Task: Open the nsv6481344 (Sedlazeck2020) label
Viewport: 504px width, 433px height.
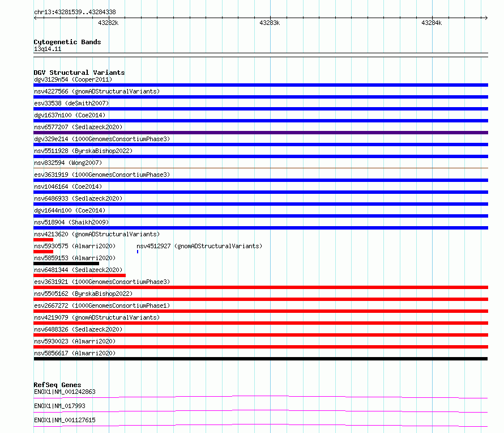Action: pos(78,270)
